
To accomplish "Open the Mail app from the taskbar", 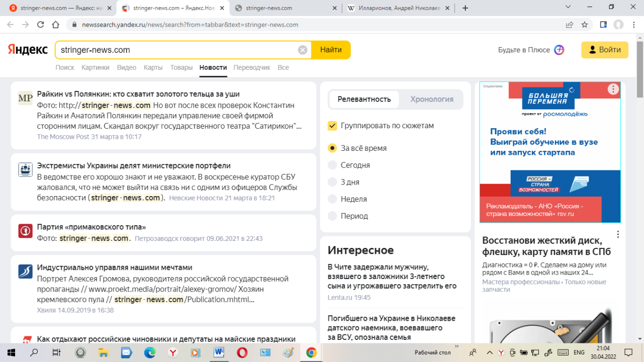I will 126,352.
